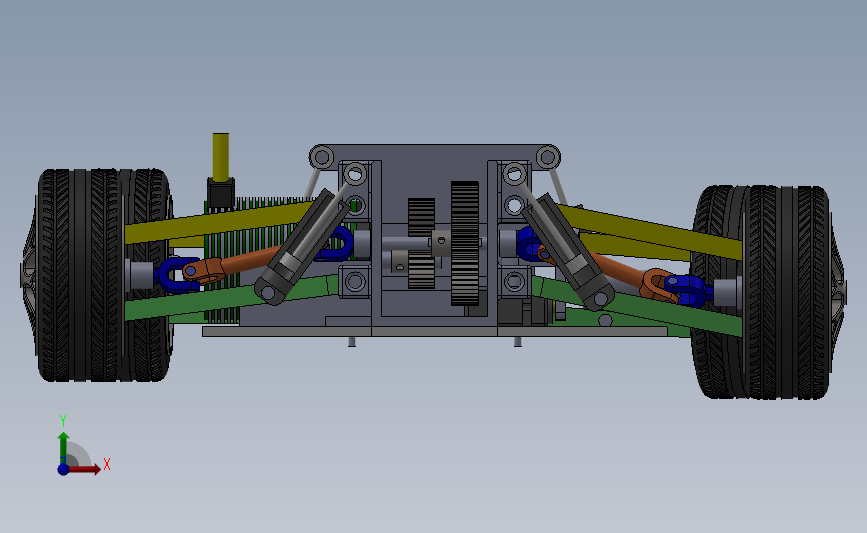Select the gray bottom chassis plate
Viewport: 867px width, 533px height.
tap(435, 331)
